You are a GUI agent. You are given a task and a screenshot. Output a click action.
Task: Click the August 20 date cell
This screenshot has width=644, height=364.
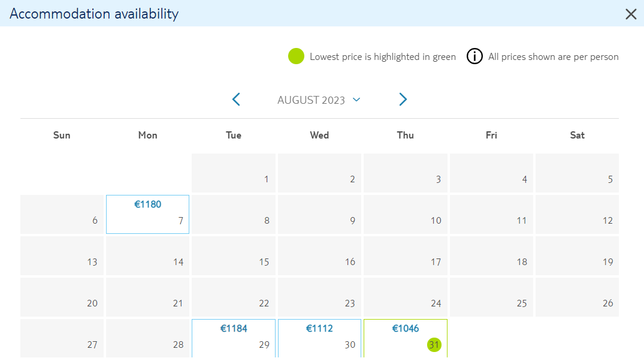(62, 297)
